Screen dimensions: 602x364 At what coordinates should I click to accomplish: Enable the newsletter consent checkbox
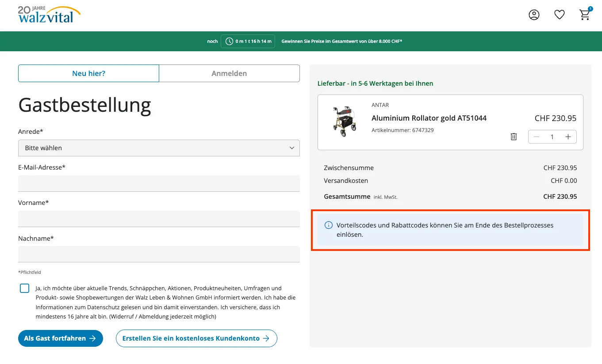coord(24,288)
